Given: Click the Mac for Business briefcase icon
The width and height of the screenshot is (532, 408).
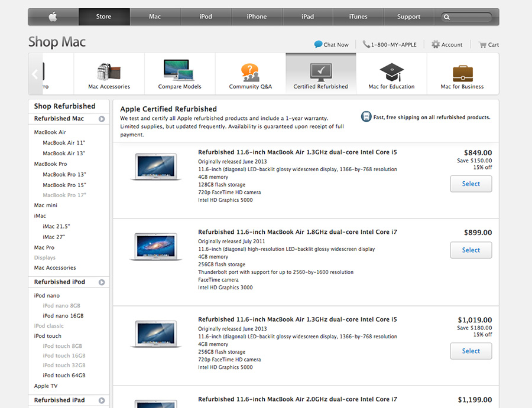Looking at the screenshot, I should point(462,74).
